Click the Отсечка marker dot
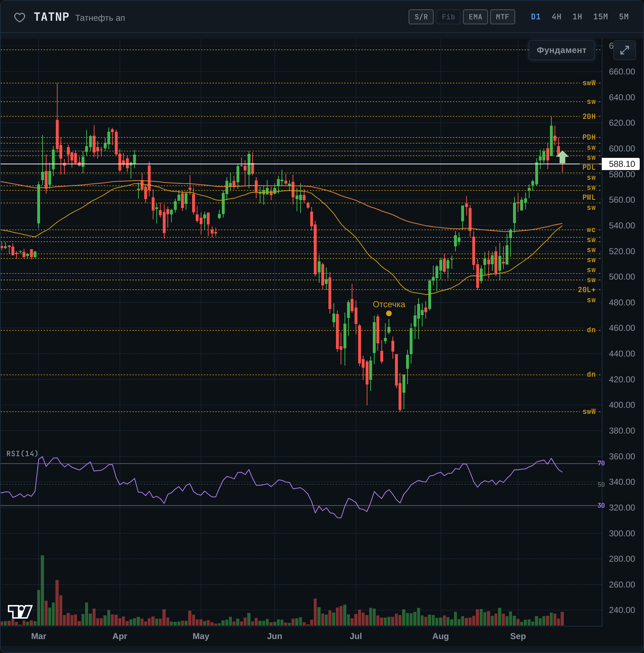The height and width of the screenshot is (653, 644). point(389,313)
